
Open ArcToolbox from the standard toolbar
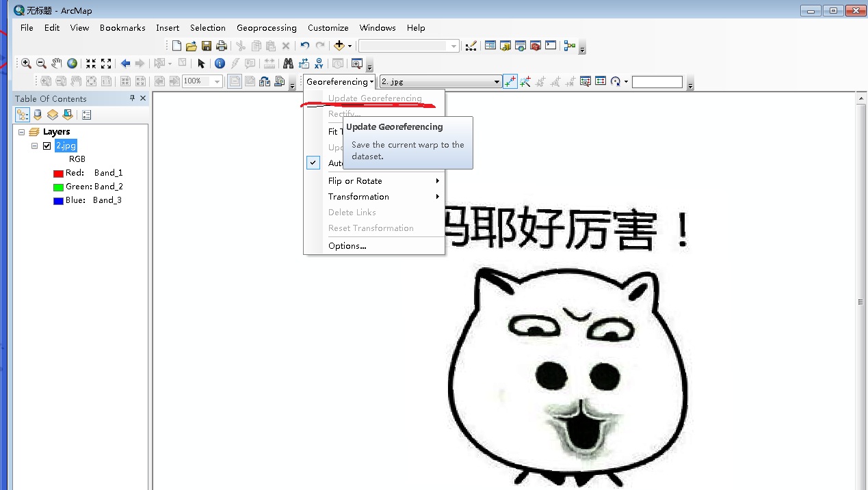[x=534, y=46]
